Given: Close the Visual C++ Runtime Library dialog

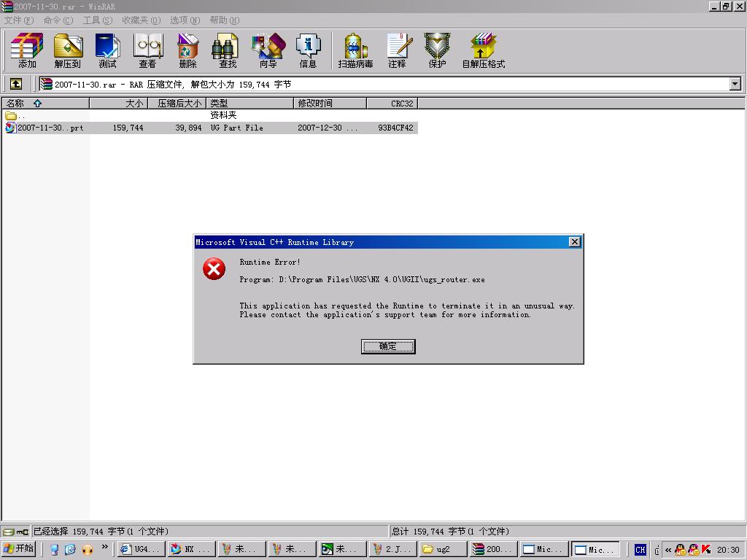Looking at the screenshot, I should click(575, 242).
